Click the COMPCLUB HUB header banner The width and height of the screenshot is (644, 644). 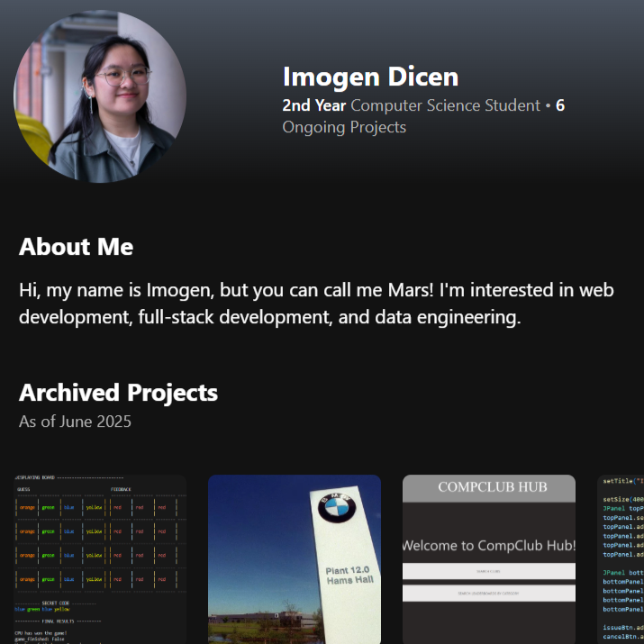[488, 487]
